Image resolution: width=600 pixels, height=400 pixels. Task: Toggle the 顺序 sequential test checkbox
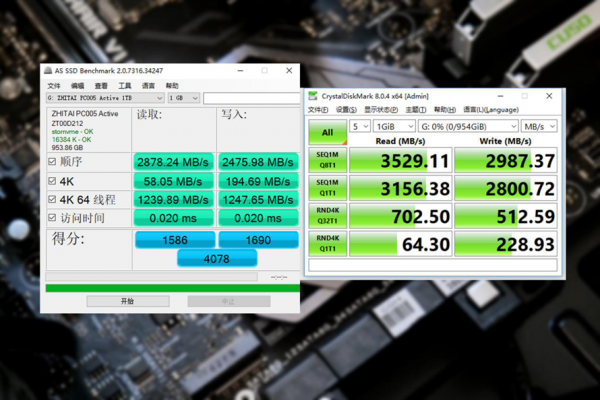coord(52,162)
